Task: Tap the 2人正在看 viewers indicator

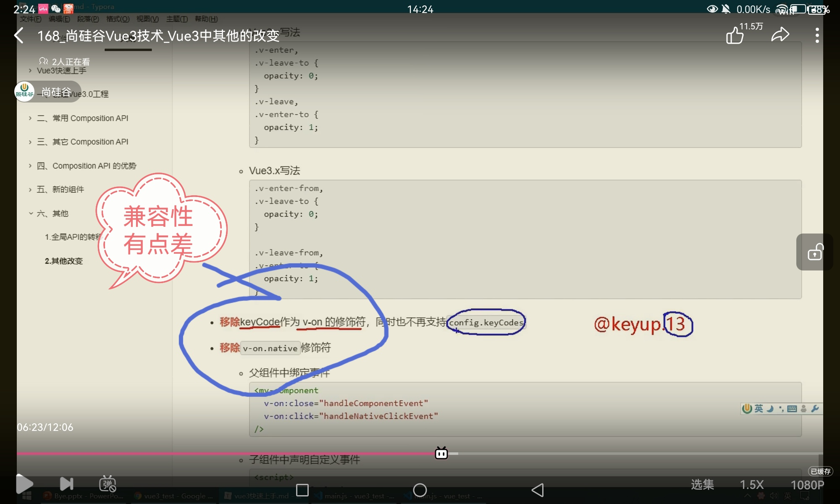Action: click(x=65, y=62)
